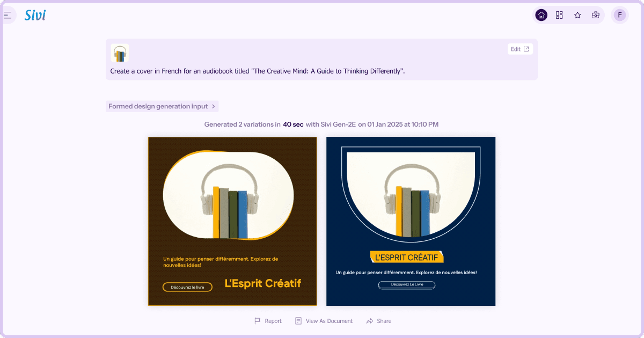Open the external link icon inside Edit

tap(526, 48)
